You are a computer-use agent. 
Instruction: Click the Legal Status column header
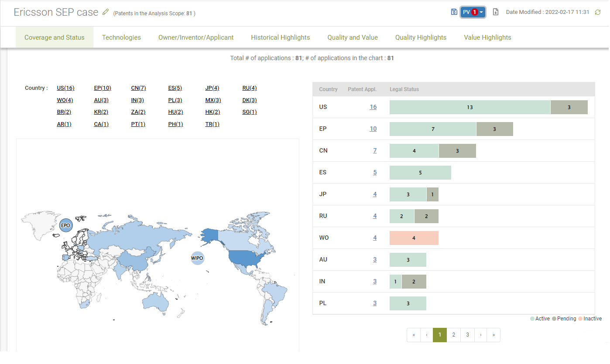point(404,89)
